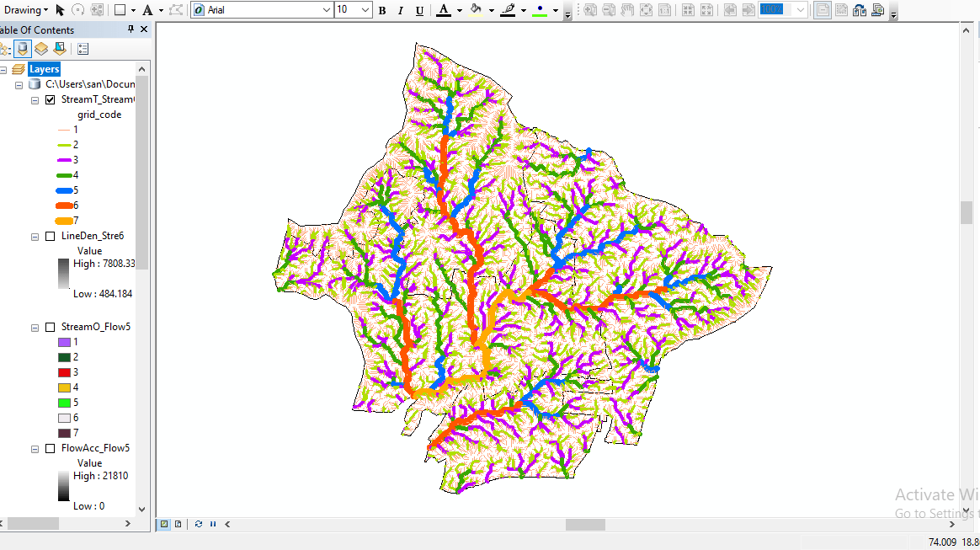Screen dimensions: 980x550
Task: Collapse the Layers data frame tree
Action: [3, 70]
